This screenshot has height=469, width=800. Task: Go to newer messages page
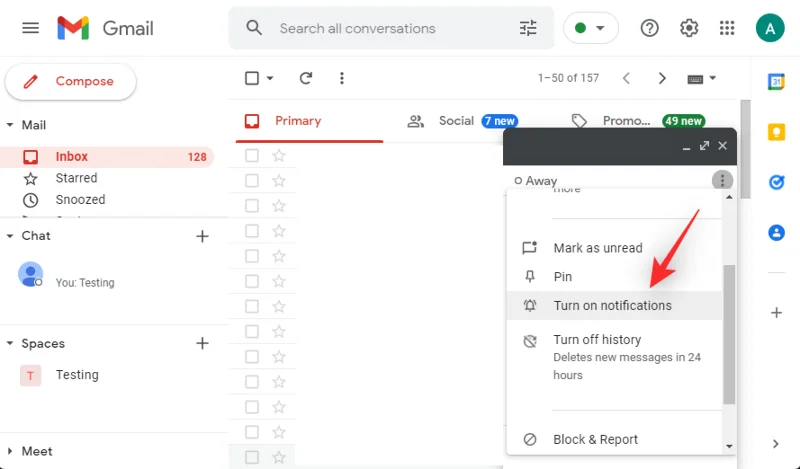pyautogui.click(x=626, y=78)
